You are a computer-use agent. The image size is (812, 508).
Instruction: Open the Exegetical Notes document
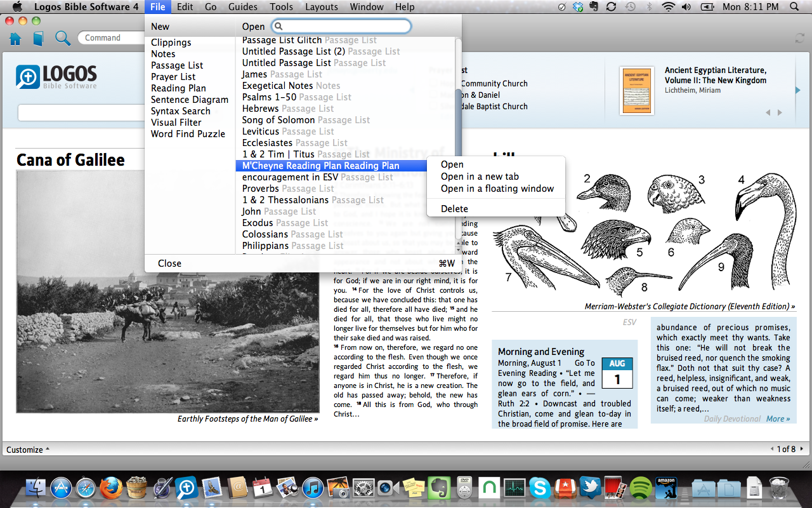coord(291,86)
